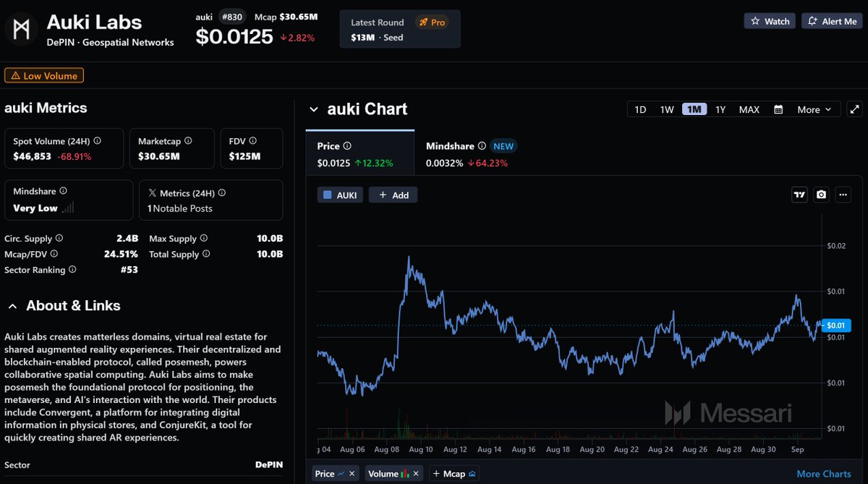Image resolution: width=868 pixels, height=484 pixels.
Task: Remove the Volume chip with its X
Action: click(x=415, y=474)
